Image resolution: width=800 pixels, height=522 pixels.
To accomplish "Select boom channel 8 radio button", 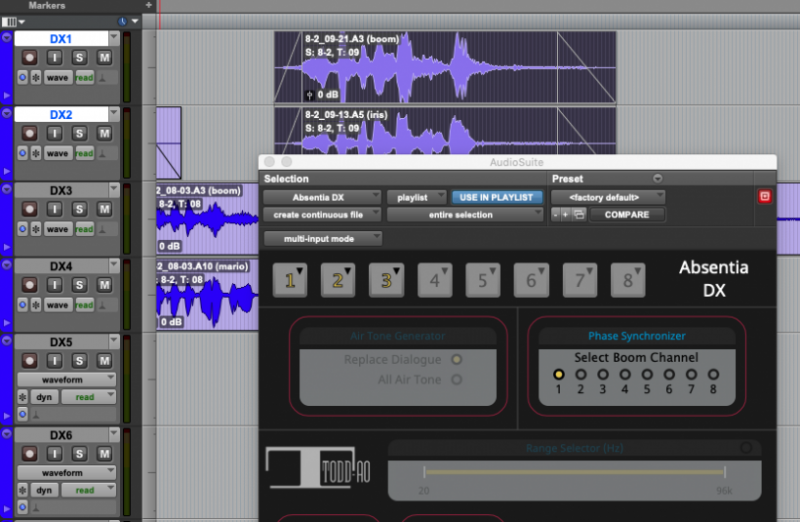I will tap(713, 375).
